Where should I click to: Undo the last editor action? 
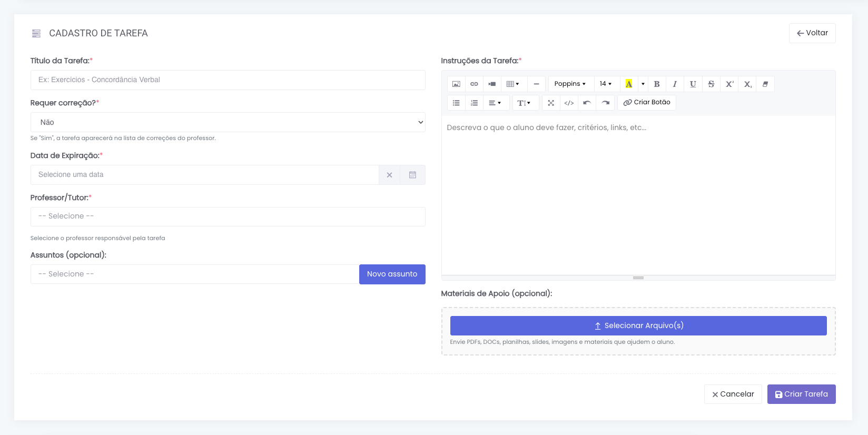tap(587, 103)
